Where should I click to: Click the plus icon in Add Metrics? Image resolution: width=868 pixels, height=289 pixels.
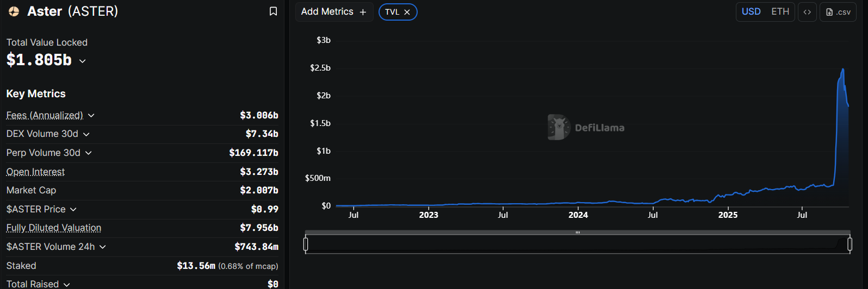point(363,12)
